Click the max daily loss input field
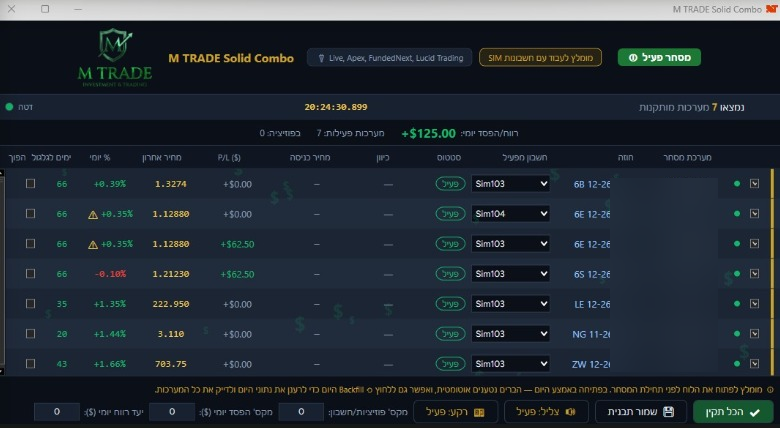This screenshot has width=780, height=428. [x=172, y=412]
